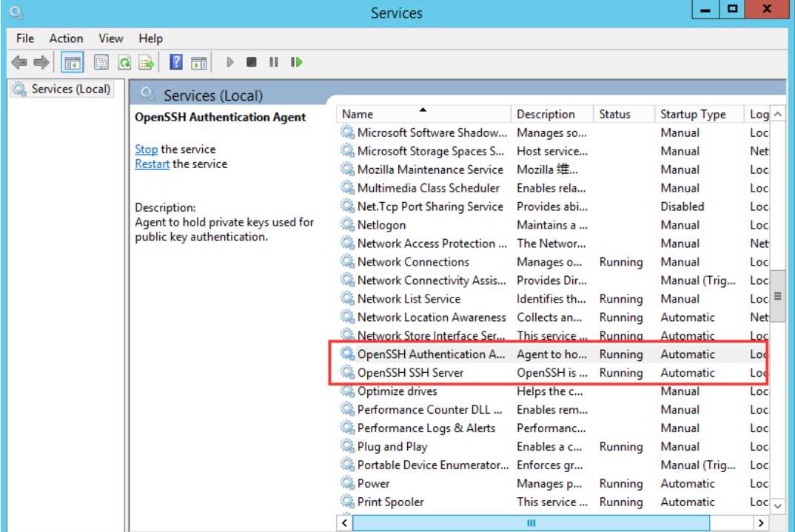
Task: Click the Refresh toolbar icon
Action: (x=124, y=62)
